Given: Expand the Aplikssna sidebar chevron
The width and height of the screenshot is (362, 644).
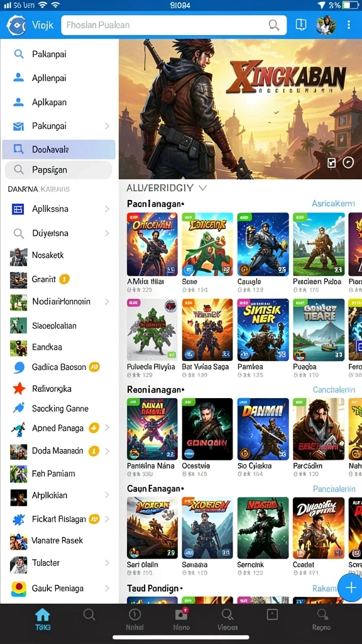Looking at the screenshot, I should [x=107, y=209].
